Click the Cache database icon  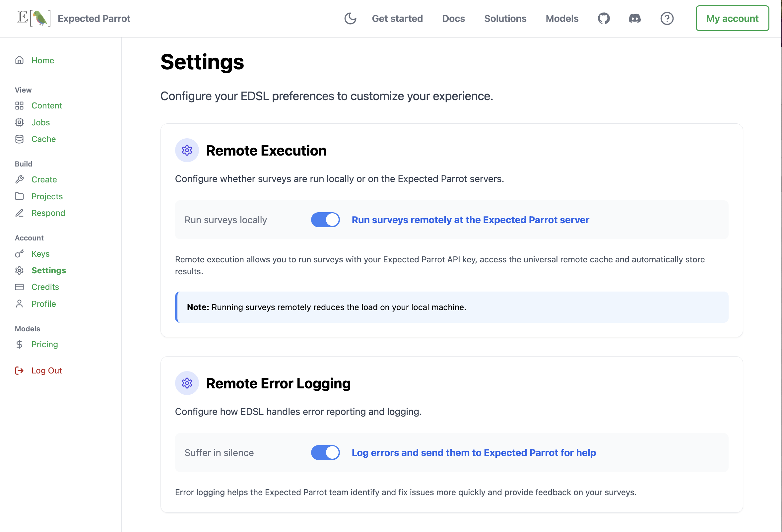point(20,139)
